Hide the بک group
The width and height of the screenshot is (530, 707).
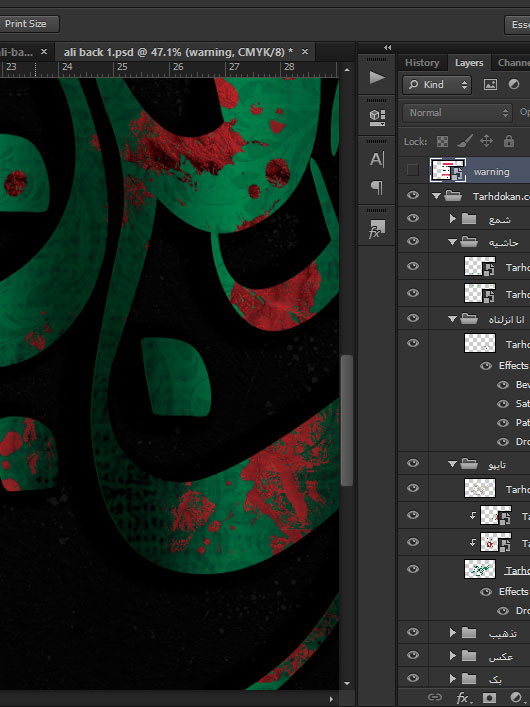click(413, 678)
